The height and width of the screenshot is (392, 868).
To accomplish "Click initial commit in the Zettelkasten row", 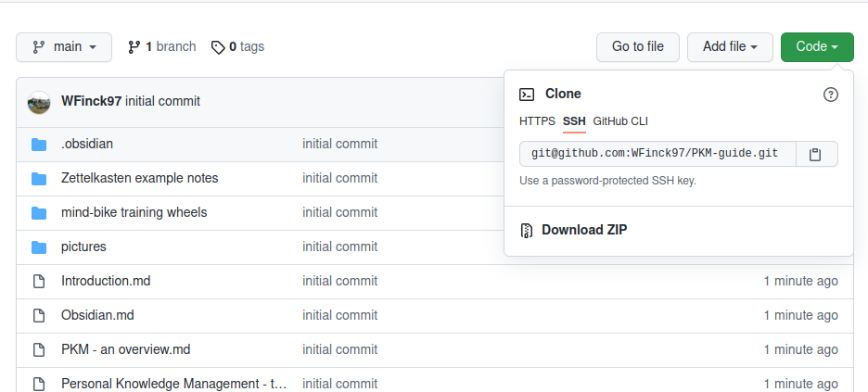I will pyautogui.click(x=340, y=178).
